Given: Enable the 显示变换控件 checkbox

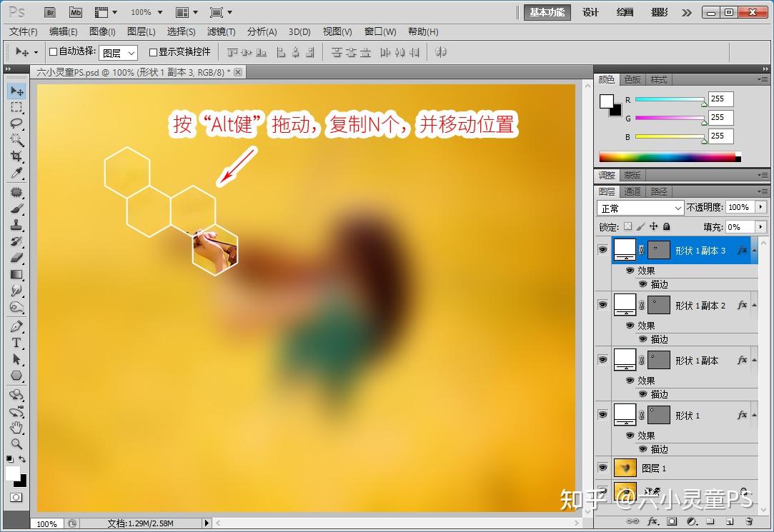Looking at the screenshot, I should (x=153, y=51).
